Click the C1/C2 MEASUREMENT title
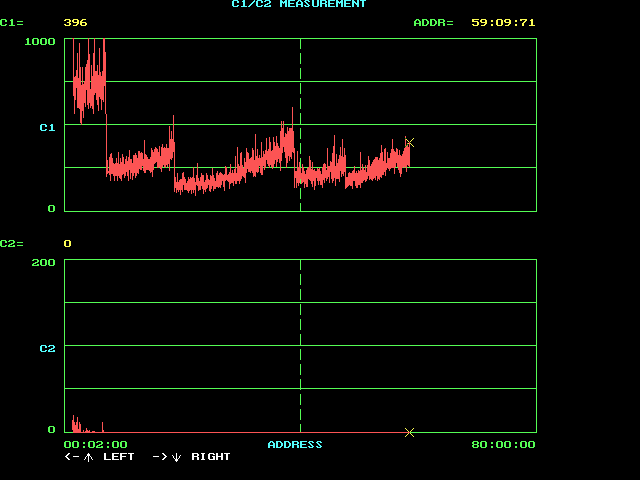 [x=299, y=4]
